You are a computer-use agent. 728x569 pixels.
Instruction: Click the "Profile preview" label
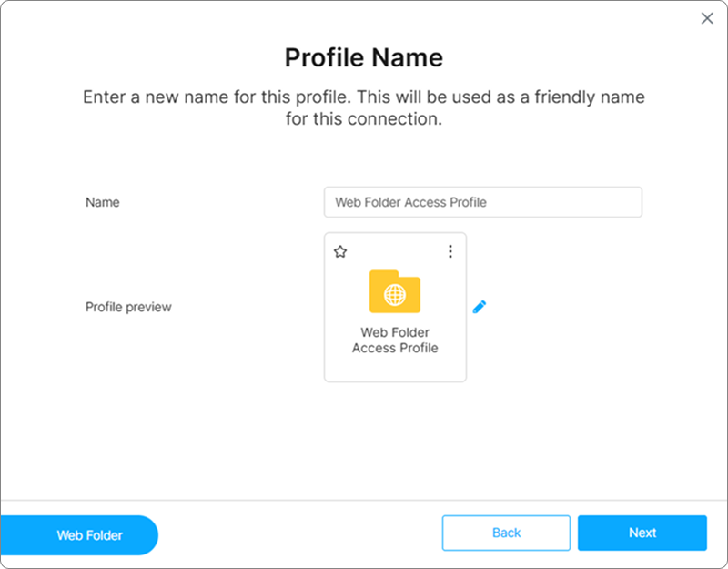coord(128,307)
